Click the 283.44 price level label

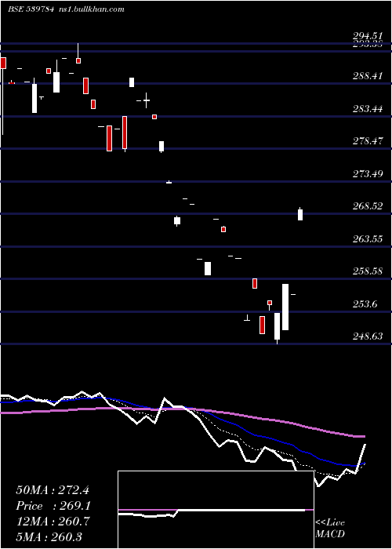pyautogui.click(x=368, y=108)
